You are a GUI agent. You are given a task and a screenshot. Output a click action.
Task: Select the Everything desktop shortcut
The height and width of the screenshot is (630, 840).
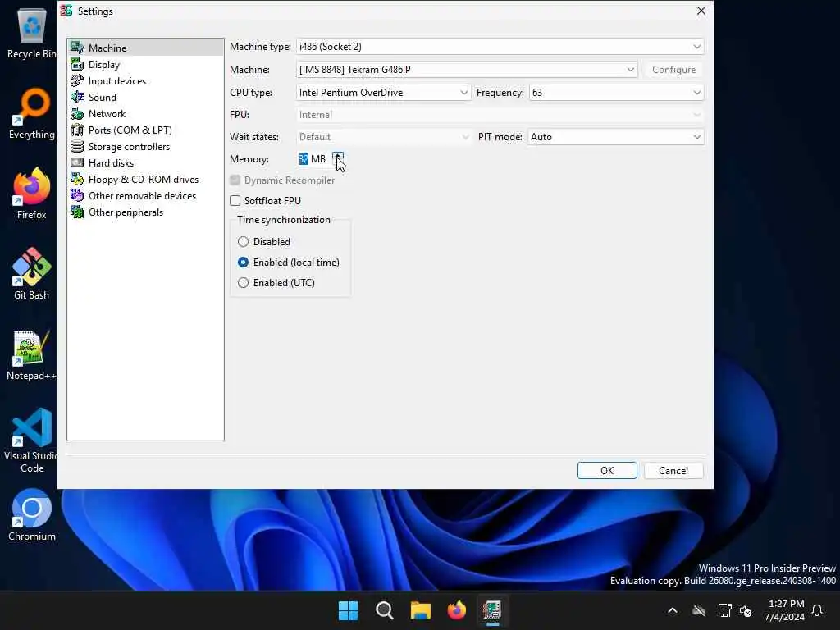click(x=31, y=113)
